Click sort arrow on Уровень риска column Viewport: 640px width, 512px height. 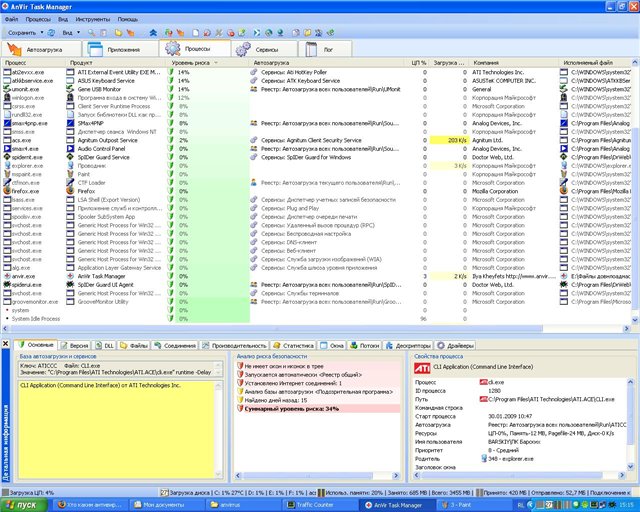[x=216, y=62]
